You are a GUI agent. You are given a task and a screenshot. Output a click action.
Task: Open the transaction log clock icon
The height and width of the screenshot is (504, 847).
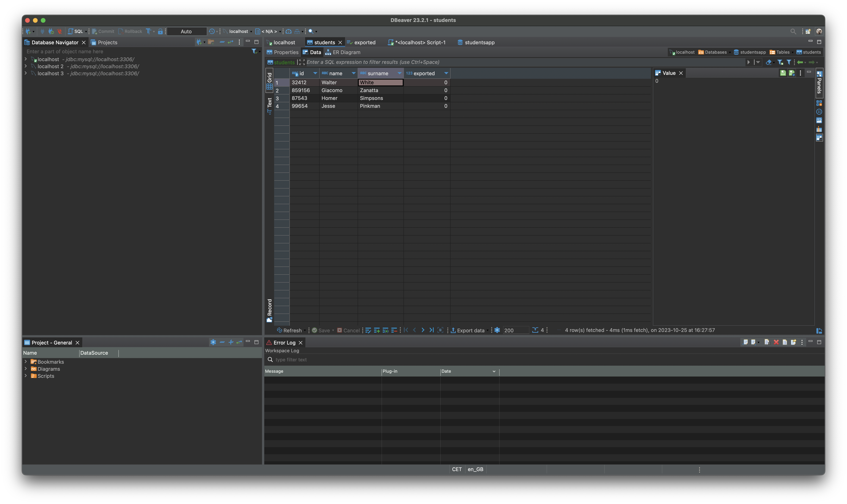tap(212, 31)
